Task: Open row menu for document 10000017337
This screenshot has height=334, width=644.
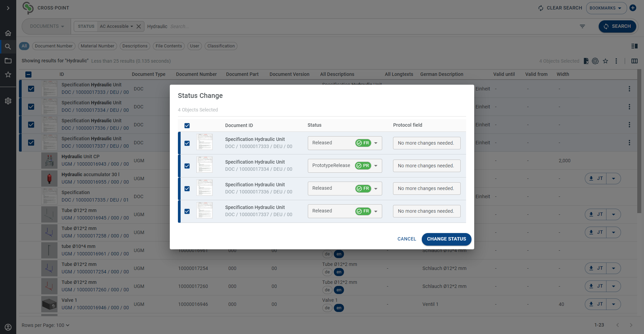Action: click(629, 143)
